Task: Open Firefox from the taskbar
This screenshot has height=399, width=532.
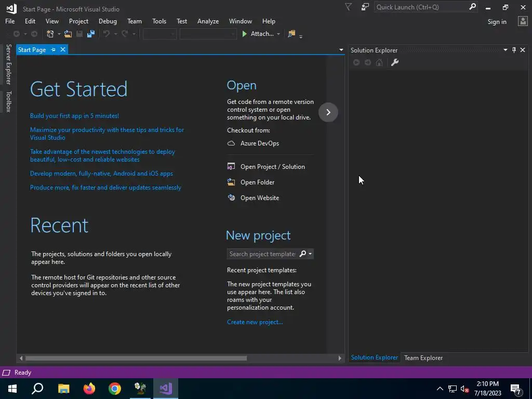Action: click(89, 389)
